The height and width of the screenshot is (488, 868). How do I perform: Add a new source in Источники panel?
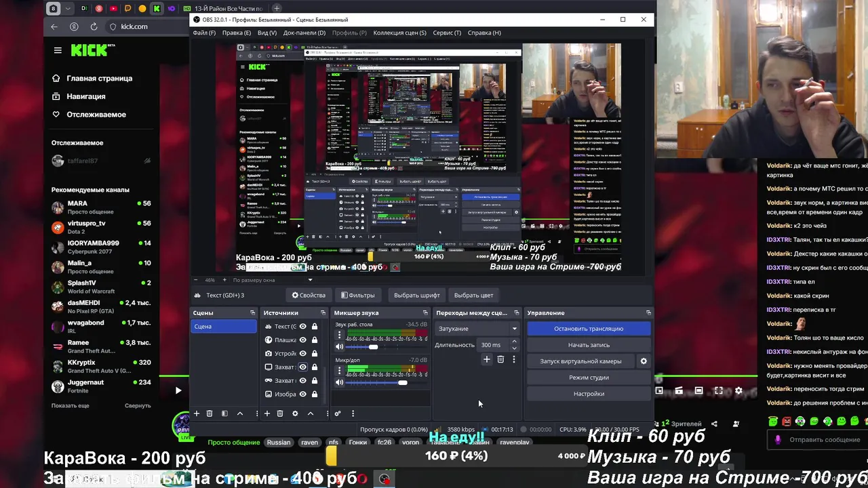pos(267,413)
